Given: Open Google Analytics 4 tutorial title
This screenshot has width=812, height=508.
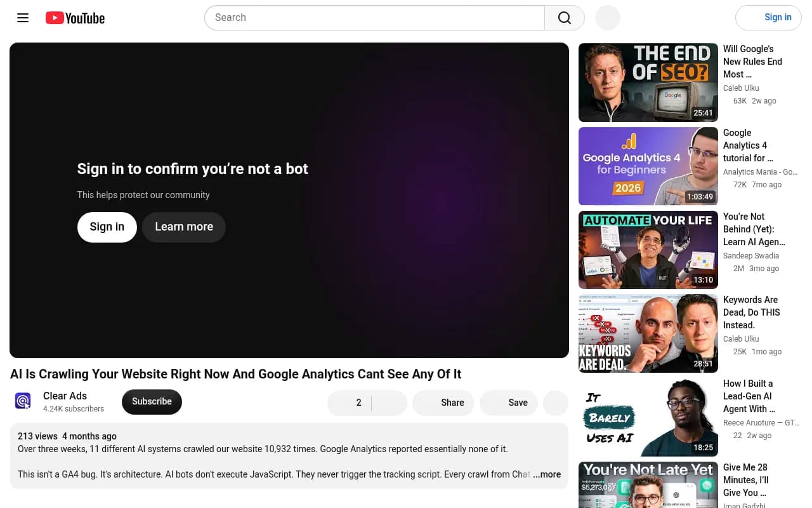Looking at the screenshot, I should click(748, 145).
